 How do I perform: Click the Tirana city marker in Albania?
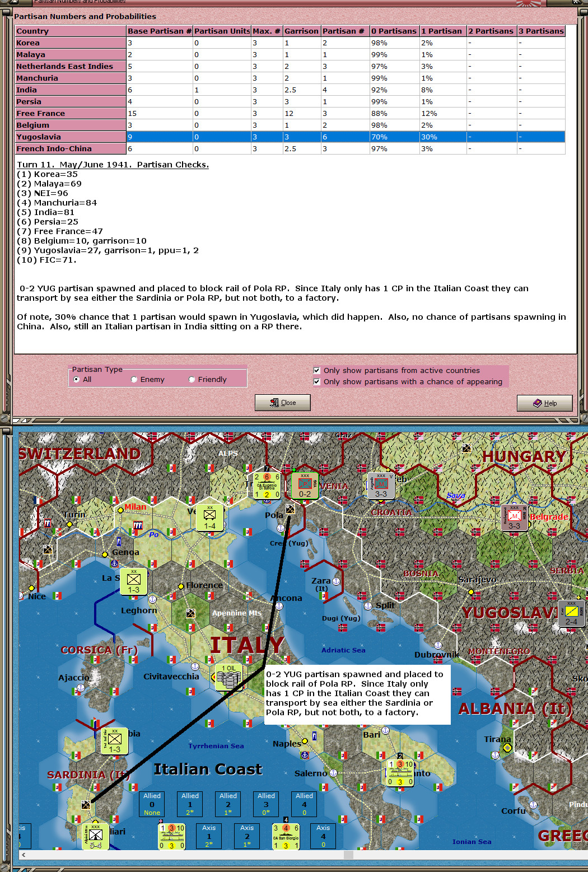(x=507, y=748)
